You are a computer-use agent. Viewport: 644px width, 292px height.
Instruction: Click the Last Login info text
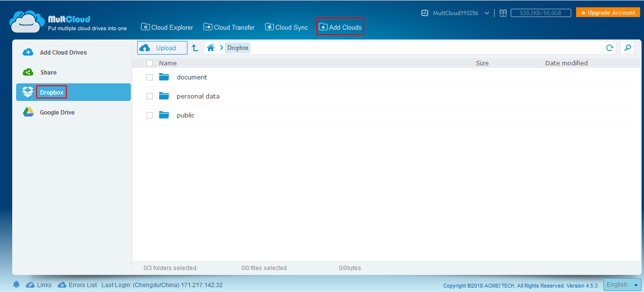[x=162, y=285]
